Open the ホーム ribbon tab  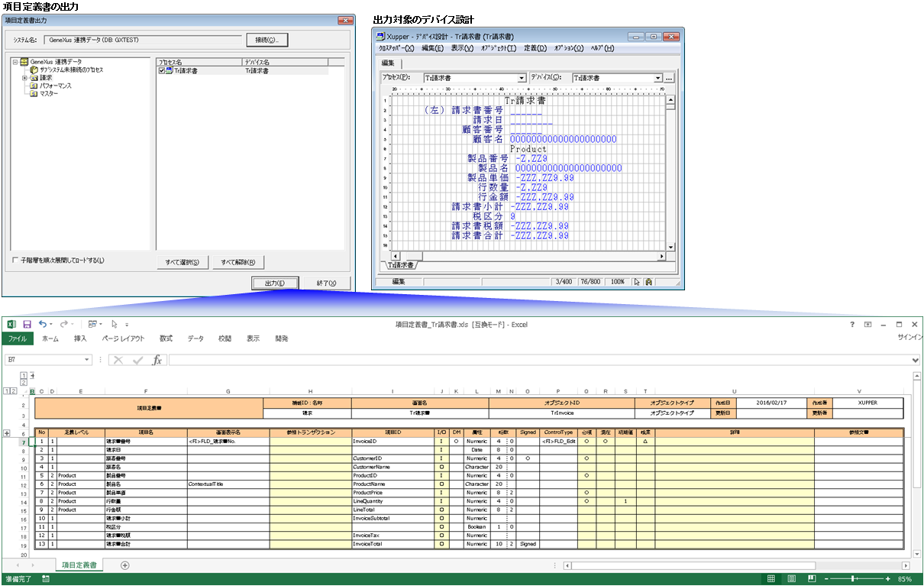click(50, 338)
